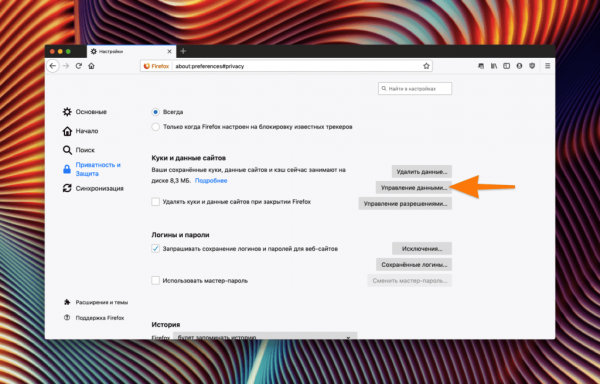Viewport: 600px width, 384px height.
Task: Open the hamburger application menu
Action: point(548,66)
